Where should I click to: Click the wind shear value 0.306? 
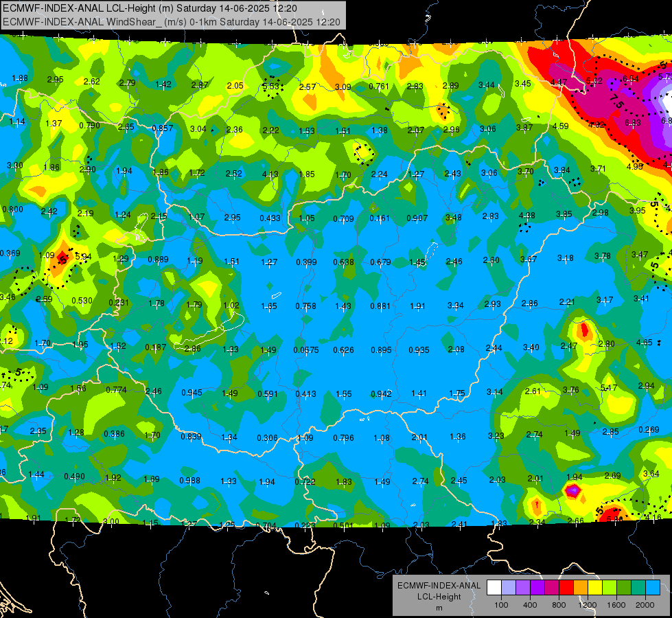[x=268, y=438]
